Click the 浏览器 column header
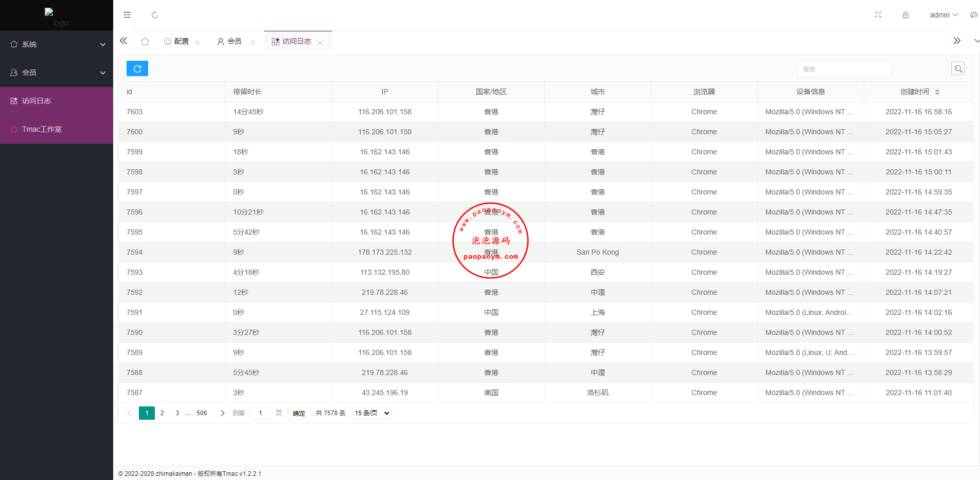This screenshot has height=480, width=980. (704, 92)
